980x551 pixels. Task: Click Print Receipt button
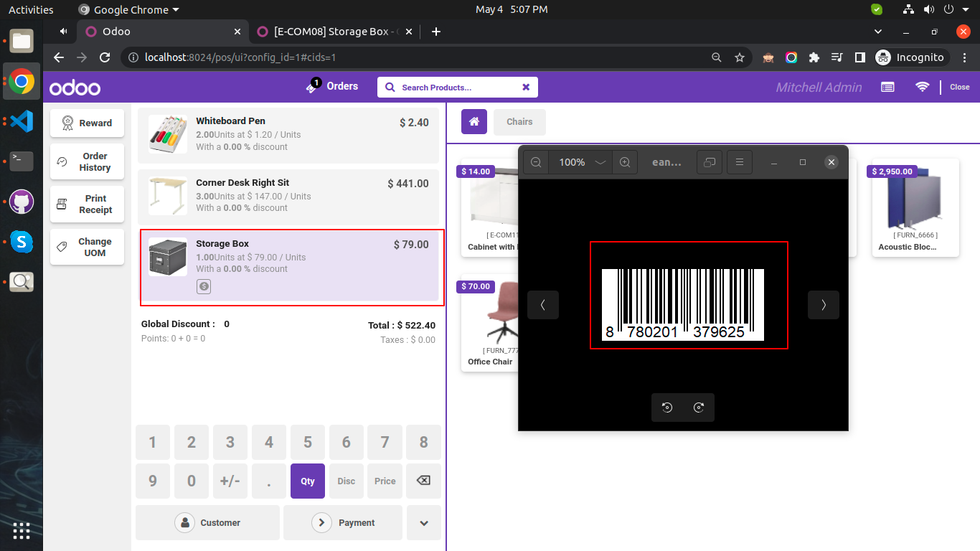87,204
